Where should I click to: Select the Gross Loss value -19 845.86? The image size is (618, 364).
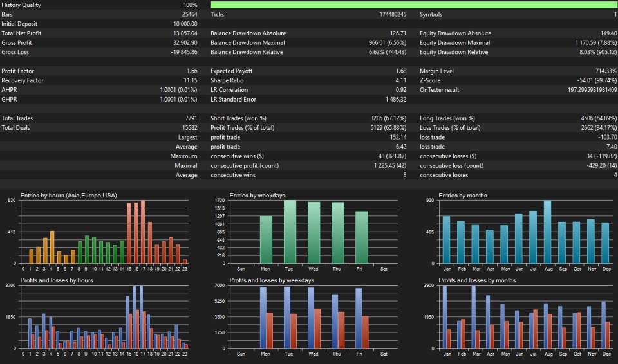coord(184,52)
